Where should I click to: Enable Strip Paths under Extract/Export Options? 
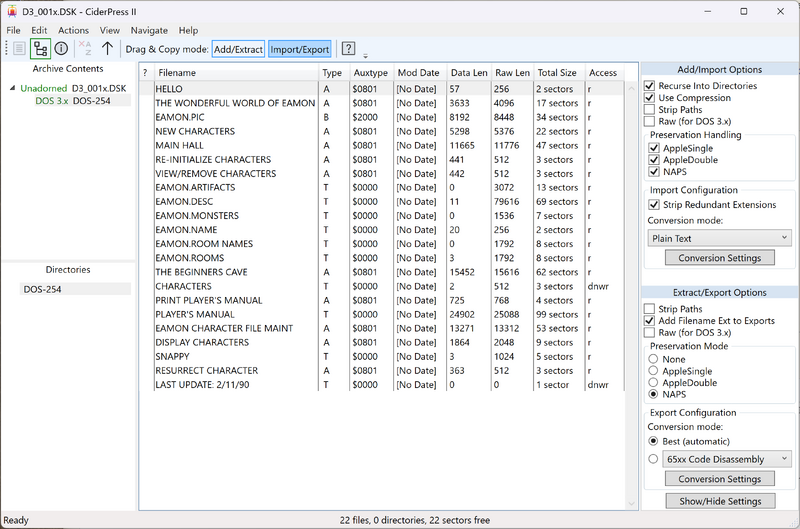(649, 309)
